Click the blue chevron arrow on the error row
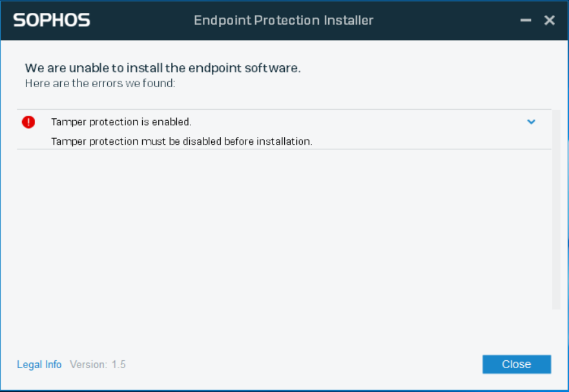 (x=531, y=121)
